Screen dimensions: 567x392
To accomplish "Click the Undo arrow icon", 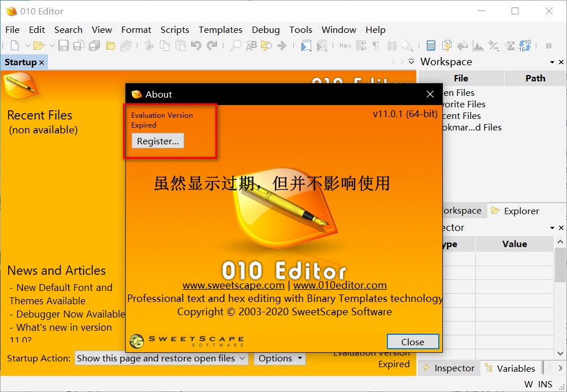I will tap(196, 46).
